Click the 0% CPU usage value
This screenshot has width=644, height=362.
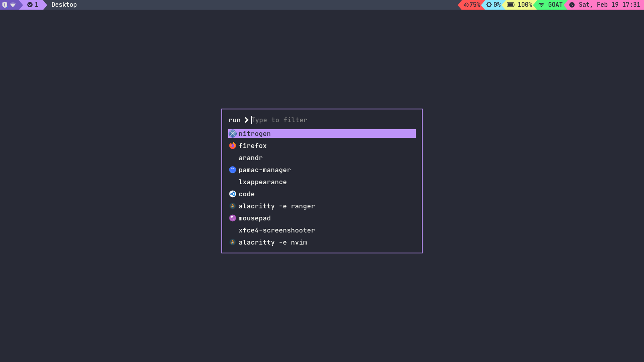[x=497, y=5]
